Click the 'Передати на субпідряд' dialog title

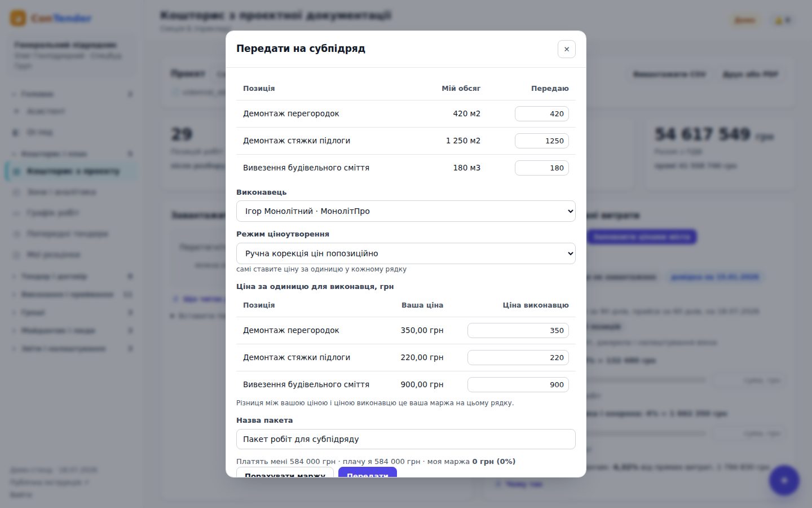point(301,49)
